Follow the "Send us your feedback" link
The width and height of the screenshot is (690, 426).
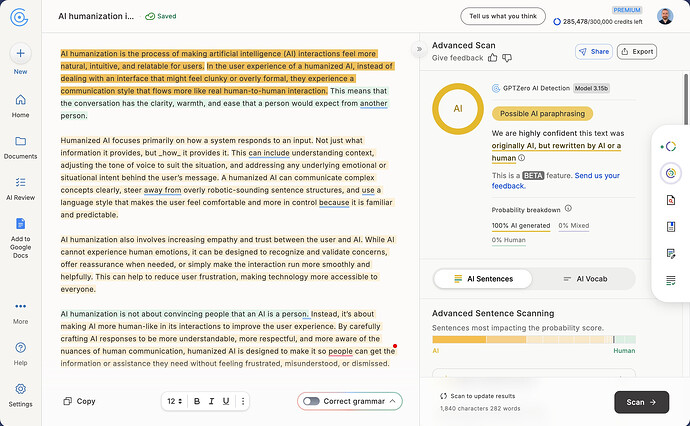tap(555, 180)
